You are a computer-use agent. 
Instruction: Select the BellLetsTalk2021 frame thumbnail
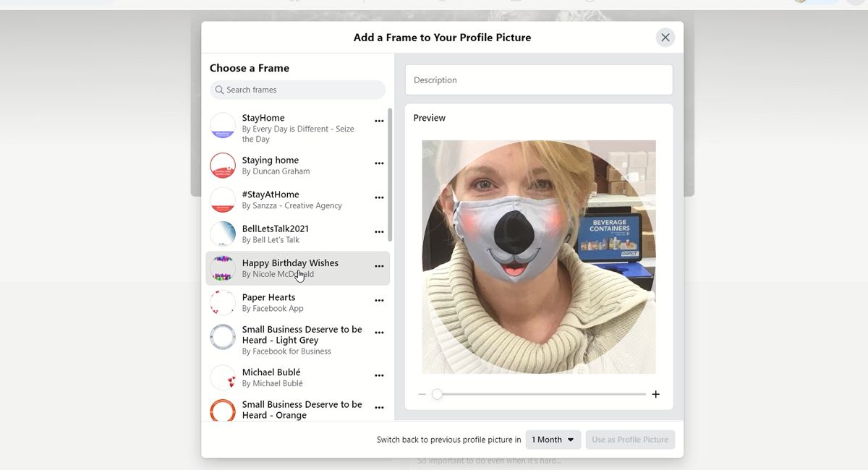pyautogui.click(x=223, y=234)
